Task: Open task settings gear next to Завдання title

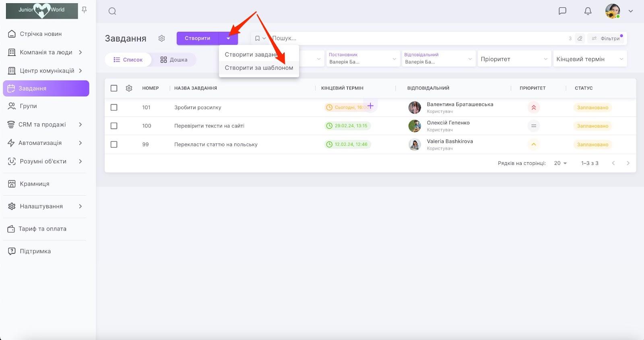Action: [x=162, y=38]
